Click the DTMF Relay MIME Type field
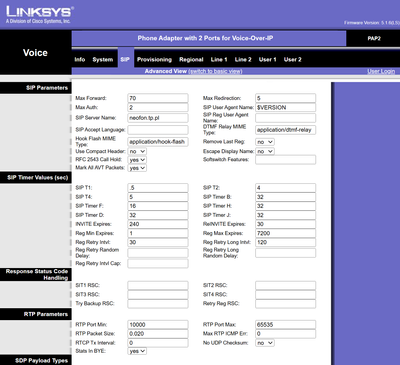400x365 pixels. (x=286, y=130)
